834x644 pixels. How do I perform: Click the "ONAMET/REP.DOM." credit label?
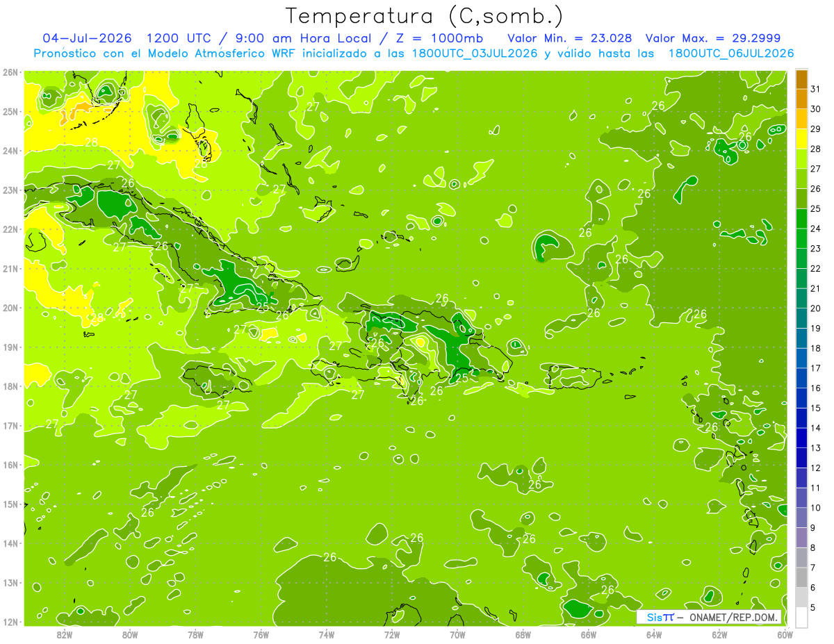[733, 617]
